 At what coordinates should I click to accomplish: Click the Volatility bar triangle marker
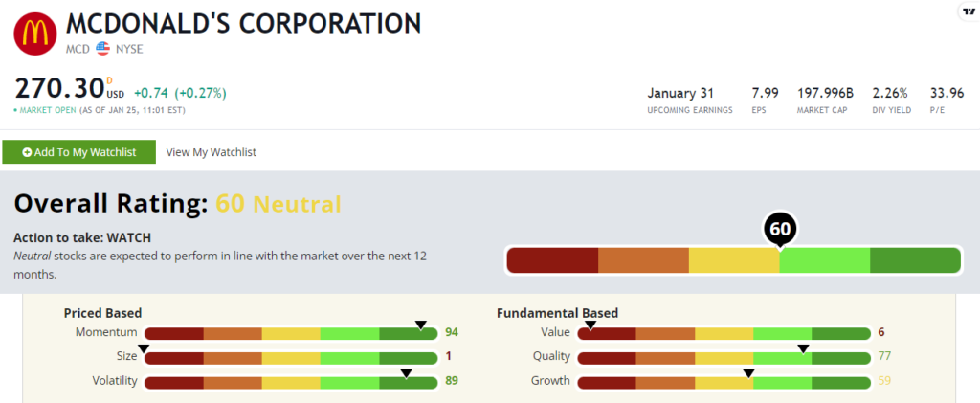coord(406,373)
